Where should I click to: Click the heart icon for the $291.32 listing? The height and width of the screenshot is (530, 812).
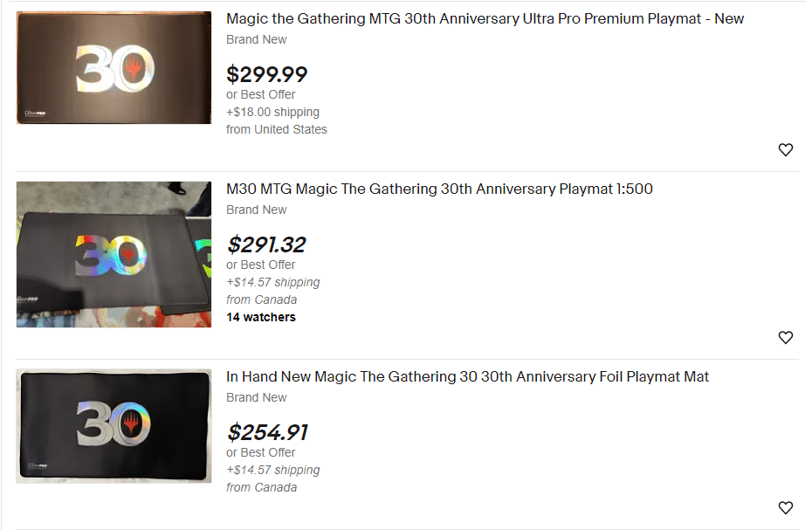pos(785,338)
